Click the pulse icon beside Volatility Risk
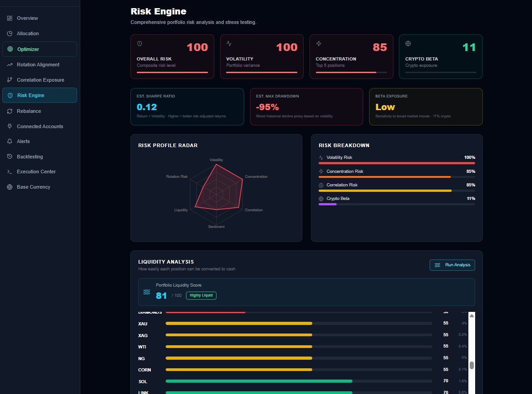This screenshot has height=394, width=532. [x=321, y=158]
